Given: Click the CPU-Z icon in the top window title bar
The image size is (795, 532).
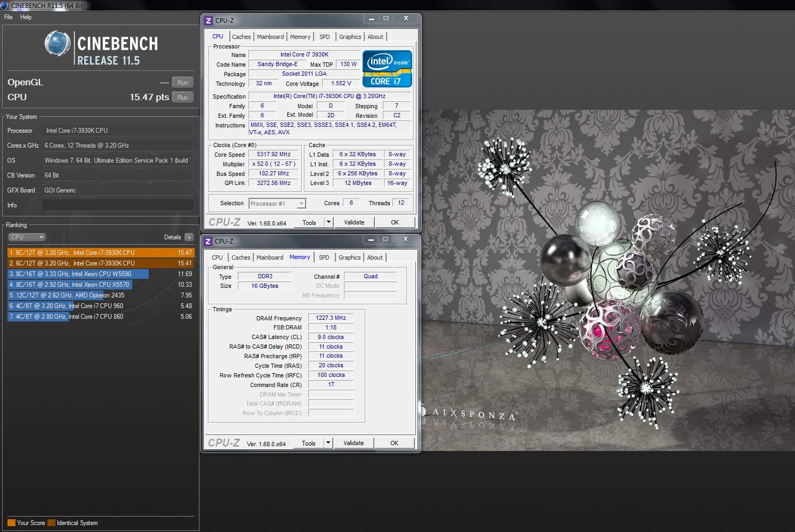Looking at the screenshot, I should click(x=208, y=20).
